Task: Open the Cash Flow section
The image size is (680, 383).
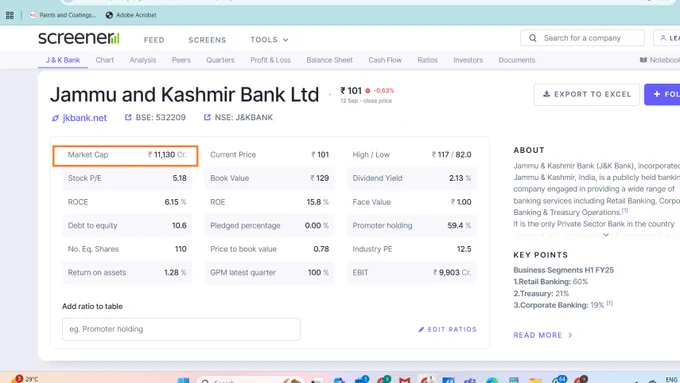Action: click(x=385, y=60)
